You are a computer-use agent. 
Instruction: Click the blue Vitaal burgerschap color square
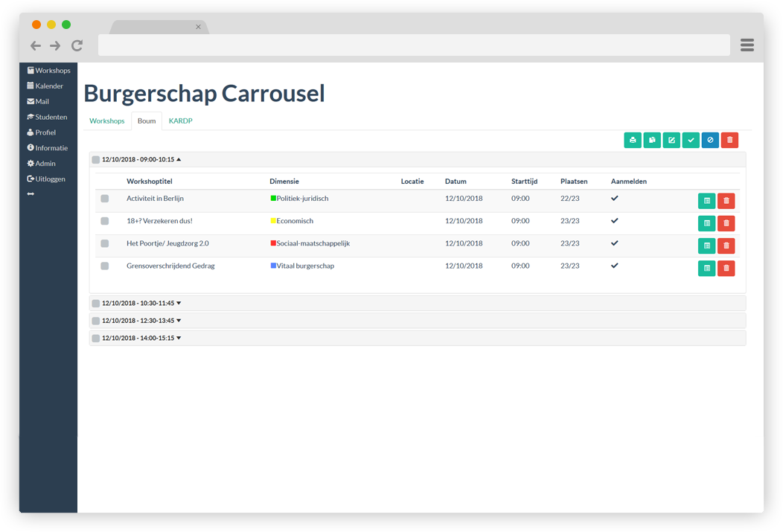pyautogui.click(x=273, y=266)
